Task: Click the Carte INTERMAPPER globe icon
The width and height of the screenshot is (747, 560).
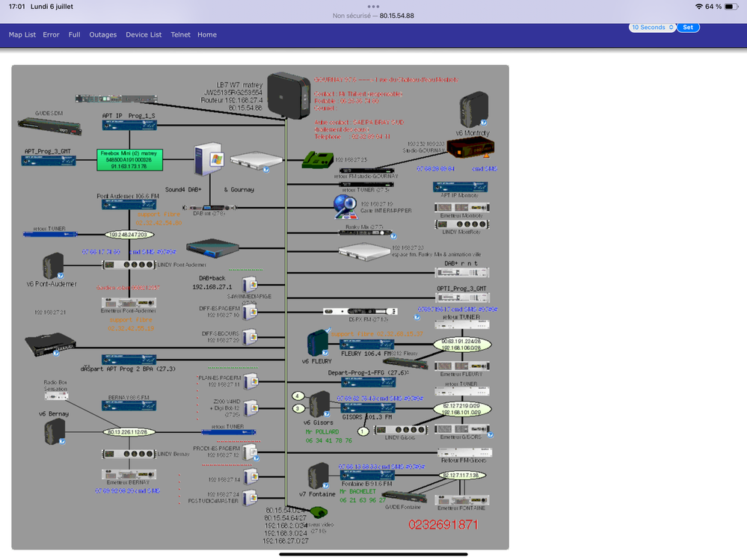Action: pos(345,207)
